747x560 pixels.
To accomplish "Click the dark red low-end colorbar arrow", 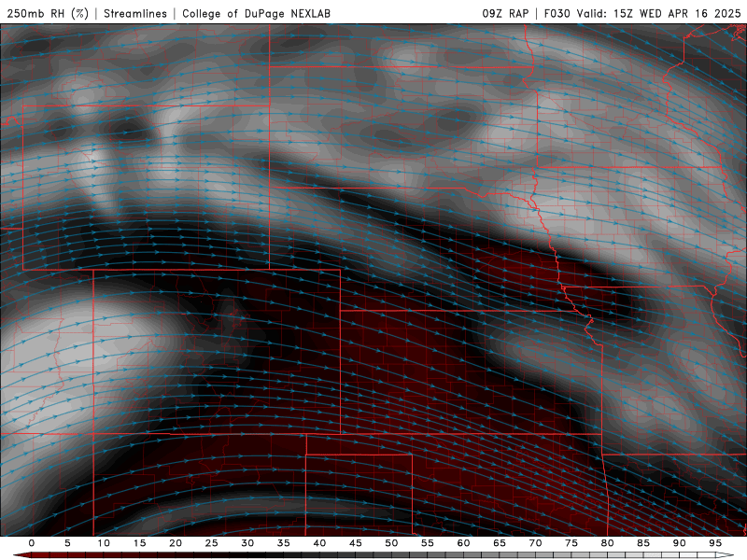I will tap(21, 555).
